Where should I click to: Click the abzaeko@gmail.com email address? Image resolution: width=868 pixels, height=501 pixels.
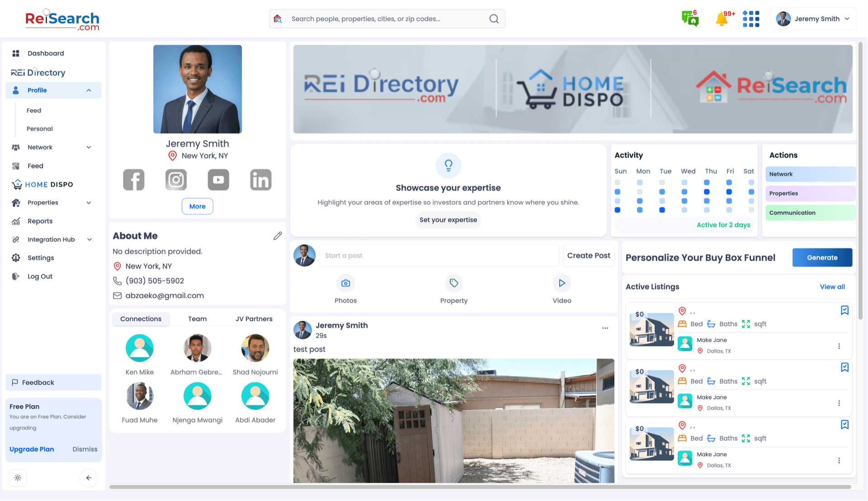(x=165, y=296)
